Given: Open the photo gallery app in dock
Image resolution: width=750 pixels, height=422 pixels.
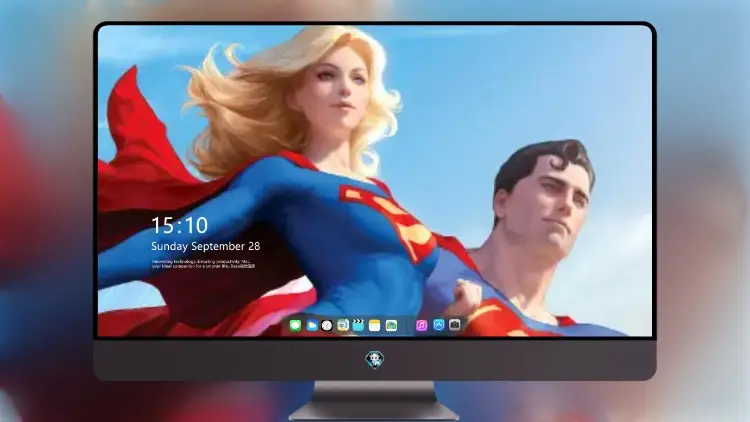Looking at the screenshot, I should 391,326.
